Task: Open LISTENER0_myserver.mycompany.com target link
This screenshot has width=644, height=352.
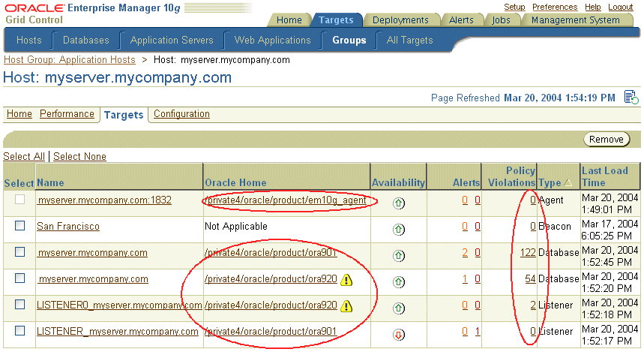Action: 119,305
